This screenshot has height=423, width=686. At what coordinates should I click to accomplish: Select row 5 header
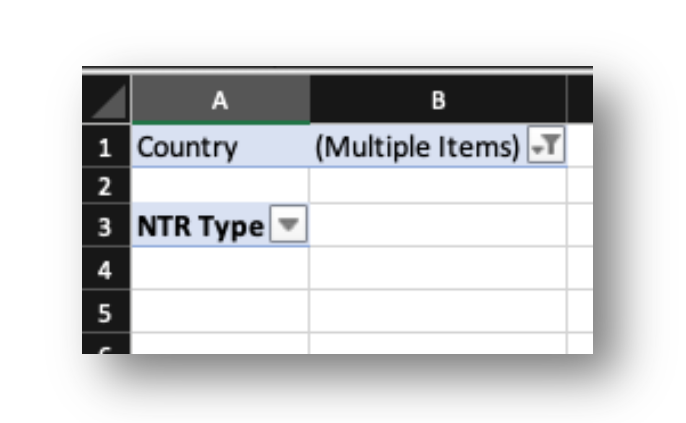click(x=106, y=311)
